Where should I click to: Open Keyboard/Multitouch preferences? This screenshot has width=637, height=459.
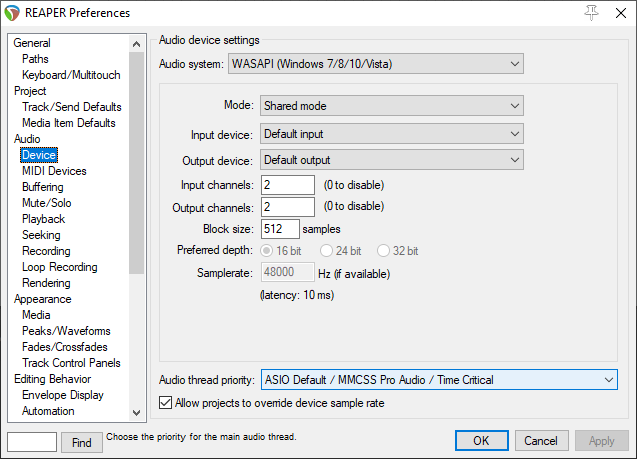(71, 75)
